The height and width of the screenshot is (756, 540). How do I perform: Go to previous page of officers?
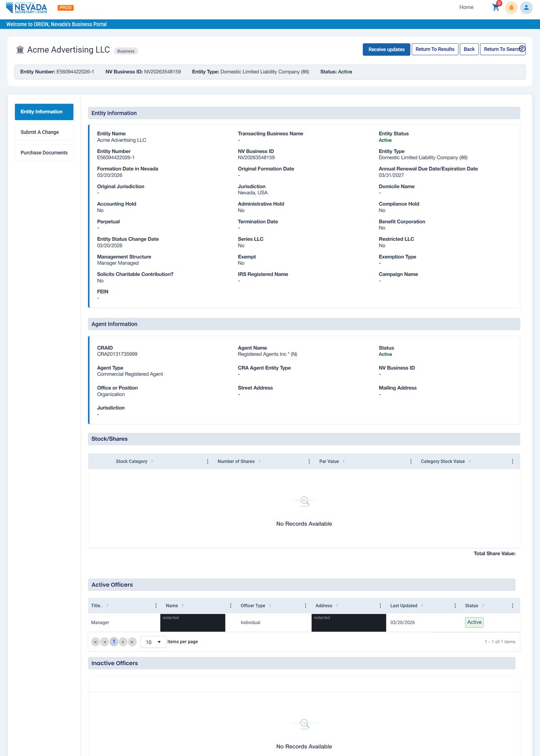point(104,642)
